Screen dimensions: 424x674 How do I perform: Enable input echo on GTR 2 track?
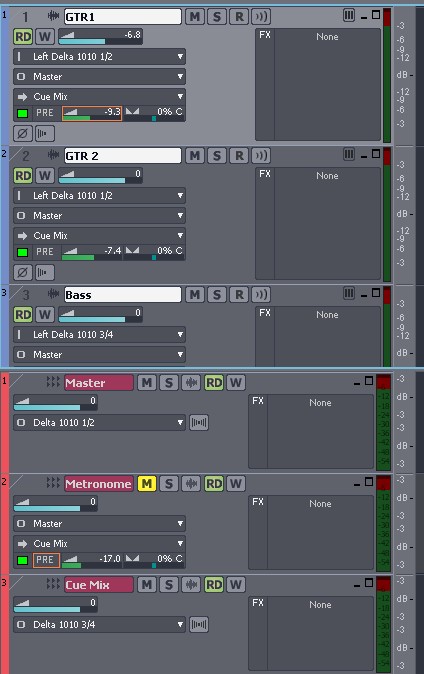click(x=261, y=156)
